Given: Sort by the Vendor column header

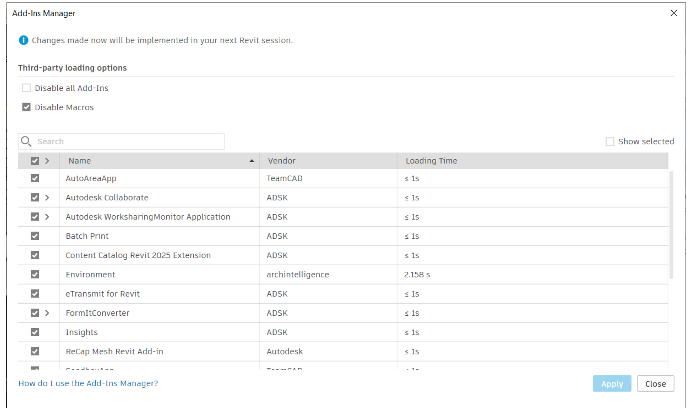Looking at the screenshot, I should coord(329,161).
